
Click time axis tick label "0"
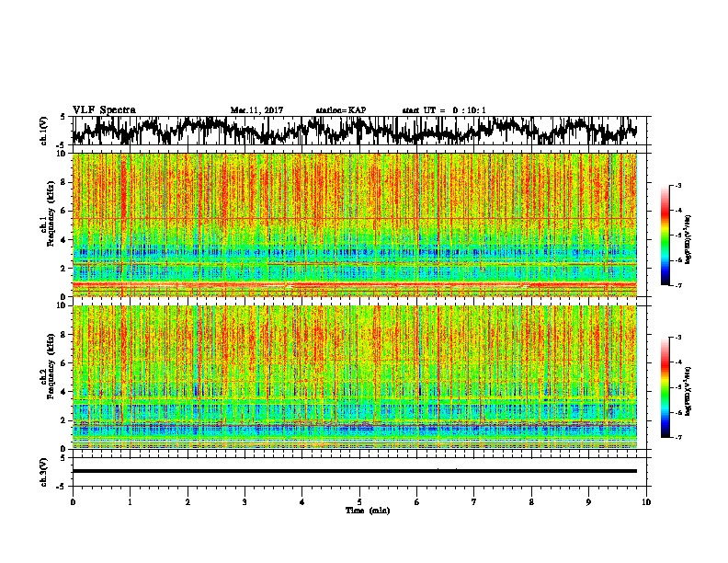tap(73, 502)
